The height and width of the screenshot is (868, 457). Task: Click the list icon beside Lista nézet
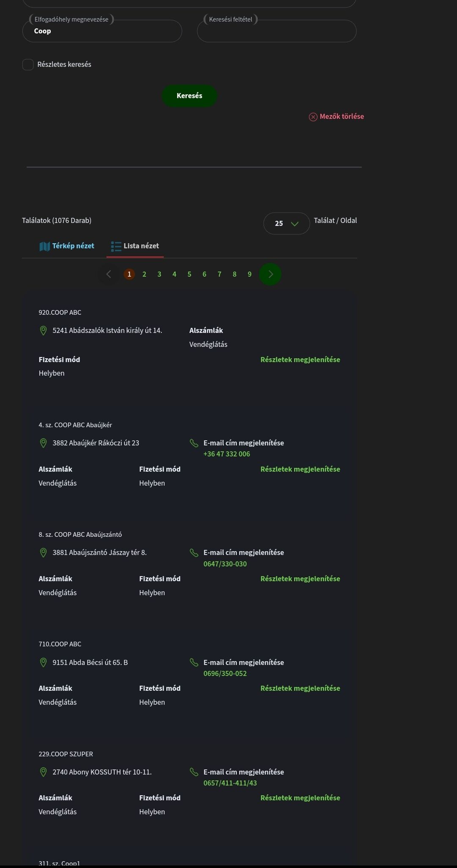(116, 246)
